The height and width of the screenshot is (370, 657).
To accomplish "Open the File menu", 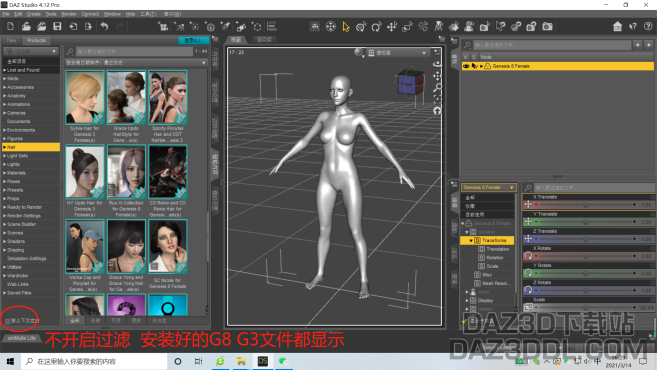I will click(x=6, y=14).
